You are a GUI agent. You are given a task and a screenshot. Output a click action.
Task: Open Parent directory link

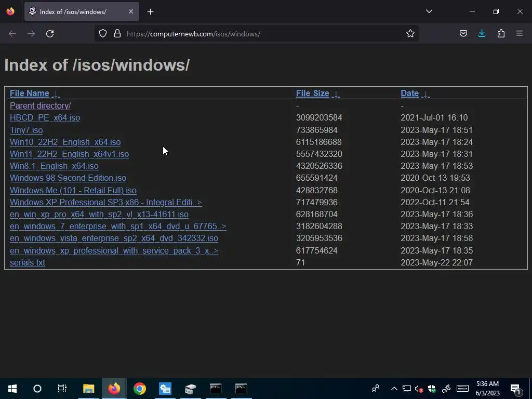pos(40,105)
